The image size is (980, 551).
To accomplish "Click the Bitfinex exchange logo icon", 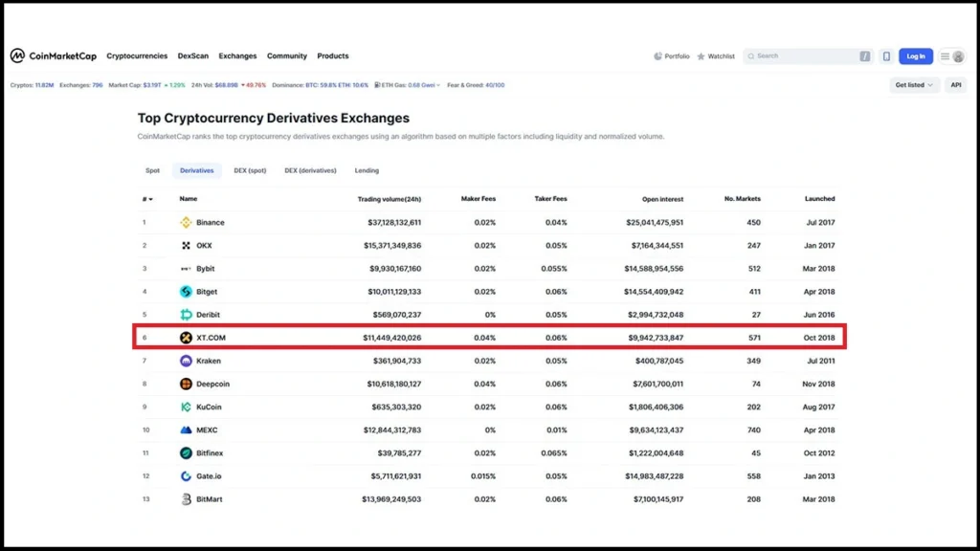I will pos(186,452).
